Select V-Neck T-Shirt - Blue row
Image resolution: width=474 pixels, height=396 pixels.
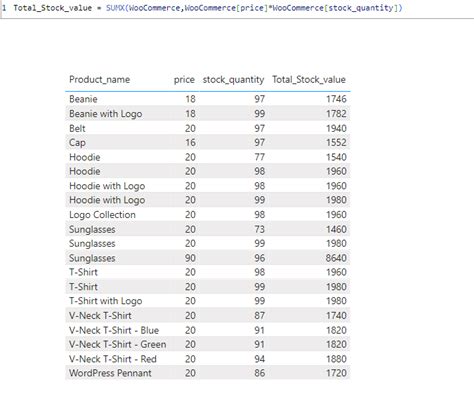coord(207,330)
